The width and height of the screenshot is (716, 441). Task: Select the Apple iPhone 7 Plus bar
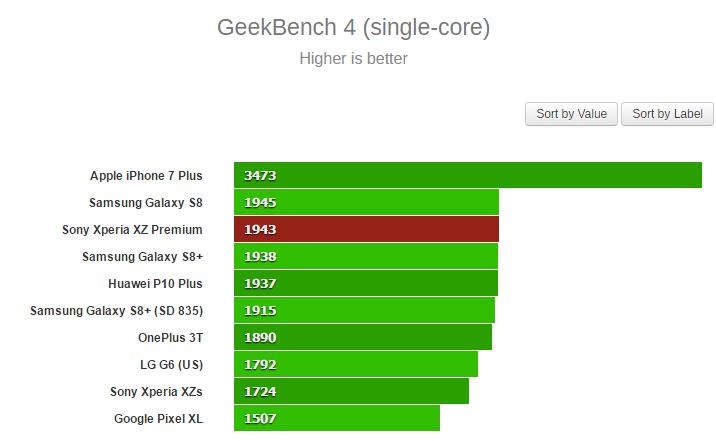pos(467,175)
